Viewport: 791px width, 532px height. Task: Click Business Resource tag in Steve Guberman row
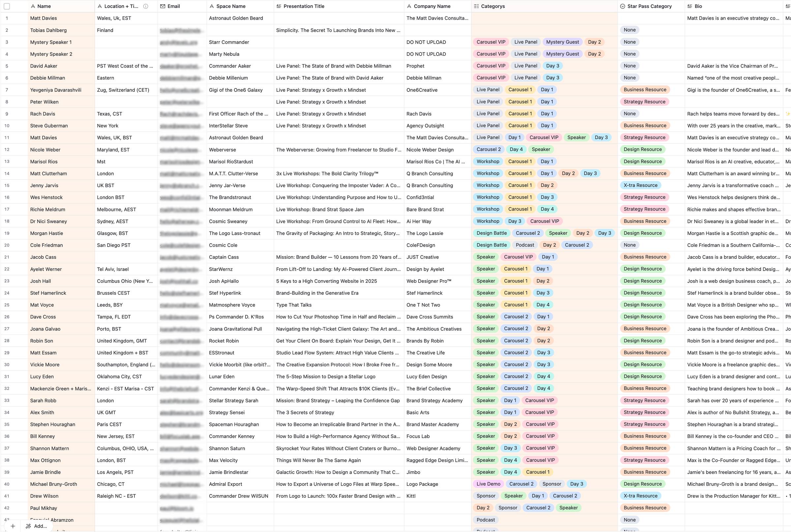click(x=645, y=126)
